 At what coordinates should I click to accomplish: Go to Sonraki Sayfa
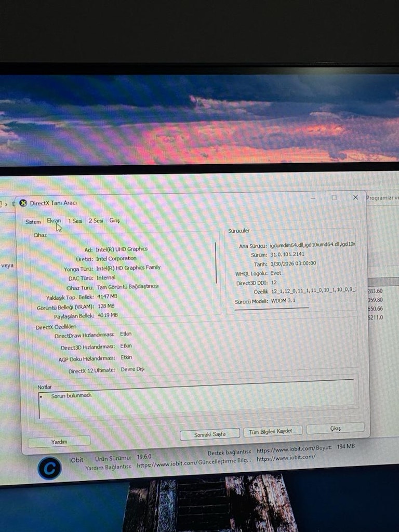pos(210,434)
